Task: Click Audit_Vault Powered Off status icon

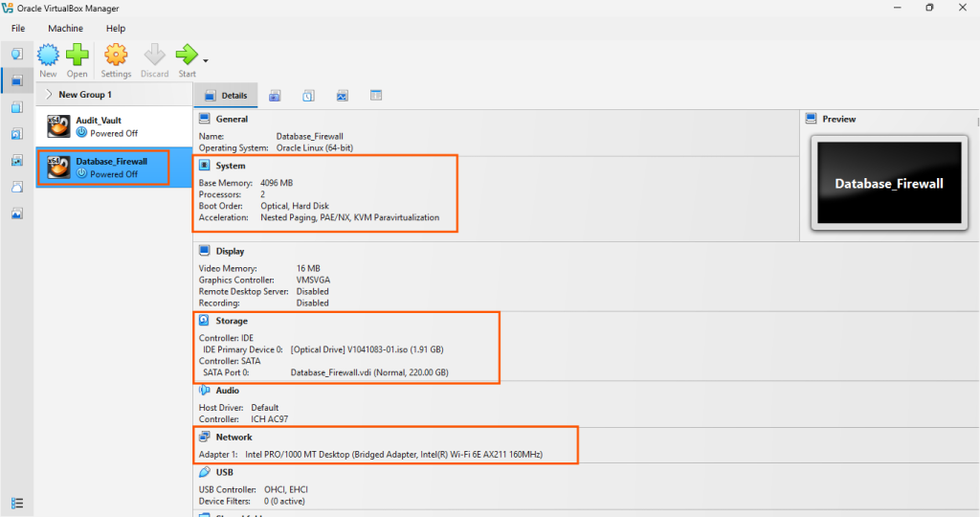Action: pyautogui.click(x=81, y=132)
